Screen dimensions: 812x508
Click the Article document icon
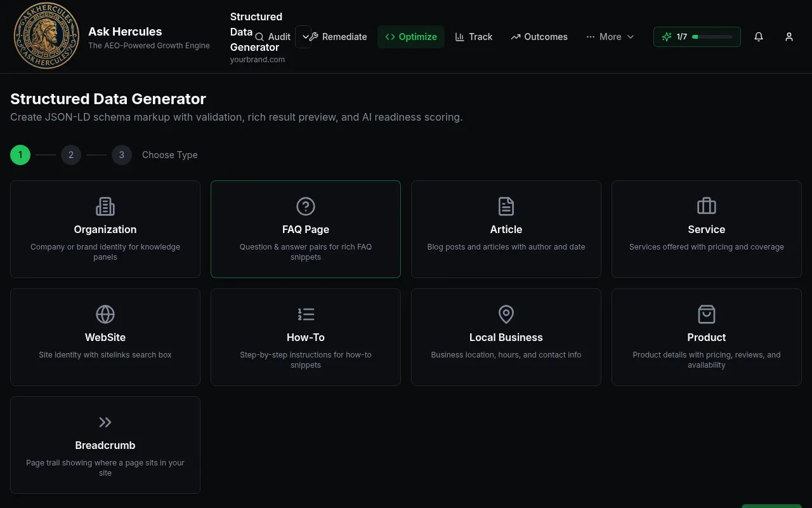pyautogui.click(x=506, y=206)
